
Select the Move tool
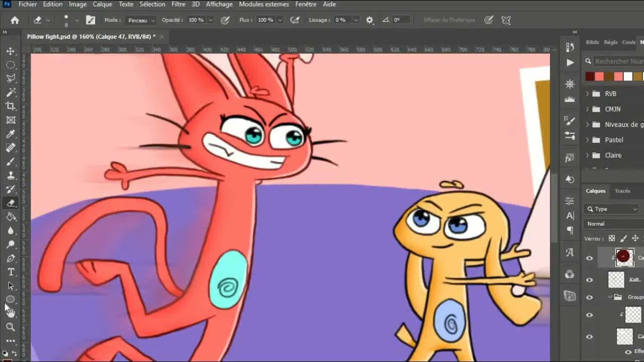click(x=11, y=51)
